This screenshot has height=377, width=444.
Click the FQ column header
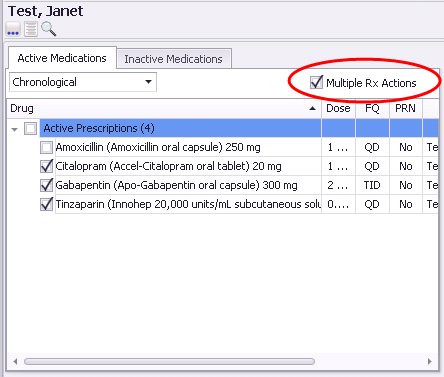coord(372,108)
